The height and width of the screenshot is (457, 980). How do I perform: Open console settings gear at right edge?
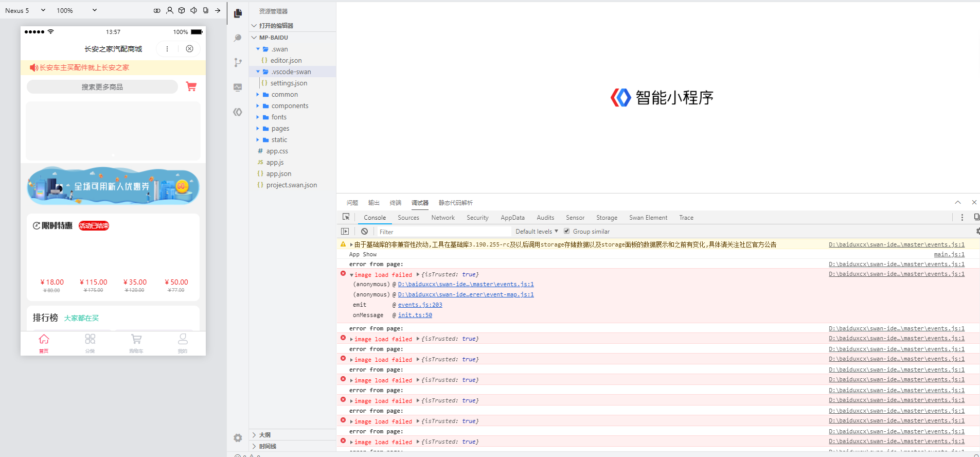click(977, 232)
